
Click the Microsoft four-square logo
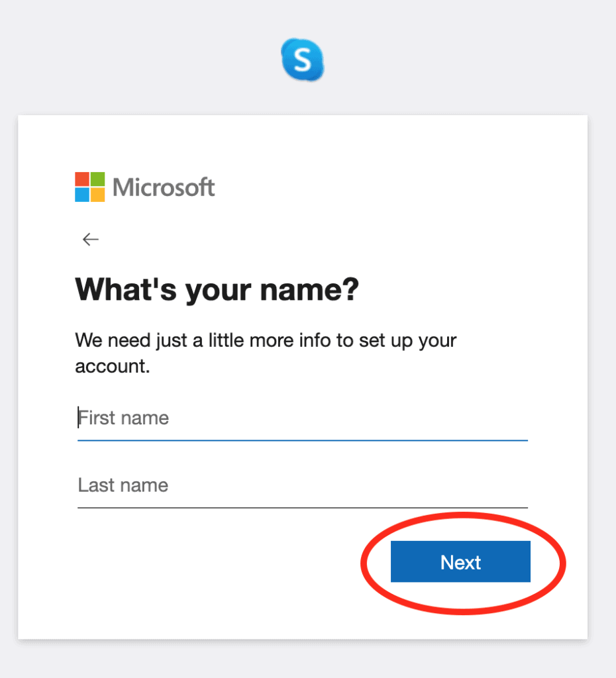[x=89, y=187]
